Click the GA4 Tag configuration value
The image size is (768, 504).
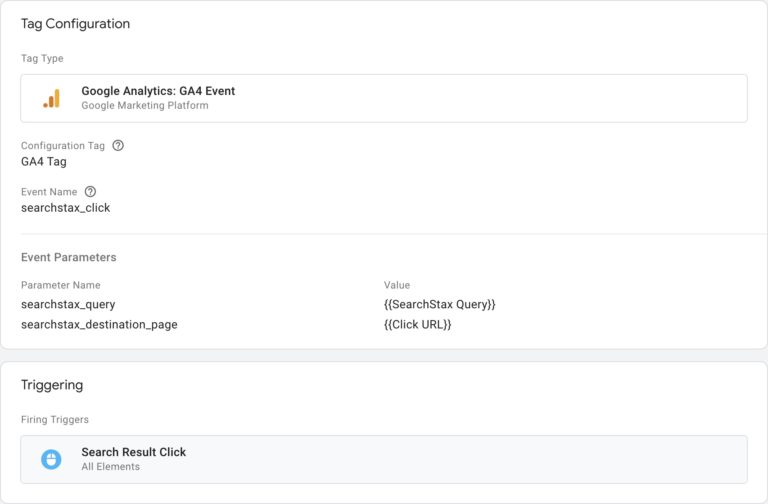coord(44,161)
